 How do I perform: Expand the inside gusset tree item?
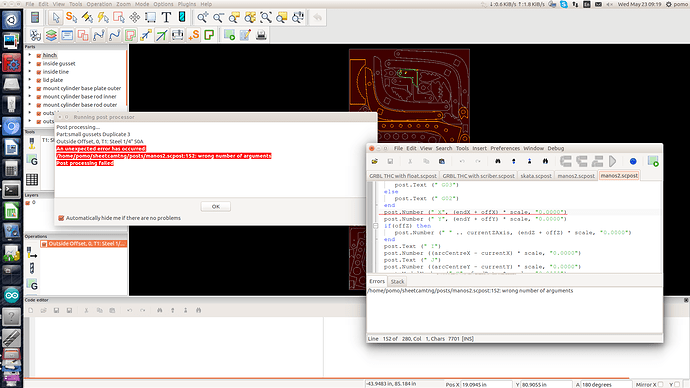(30, 63)
